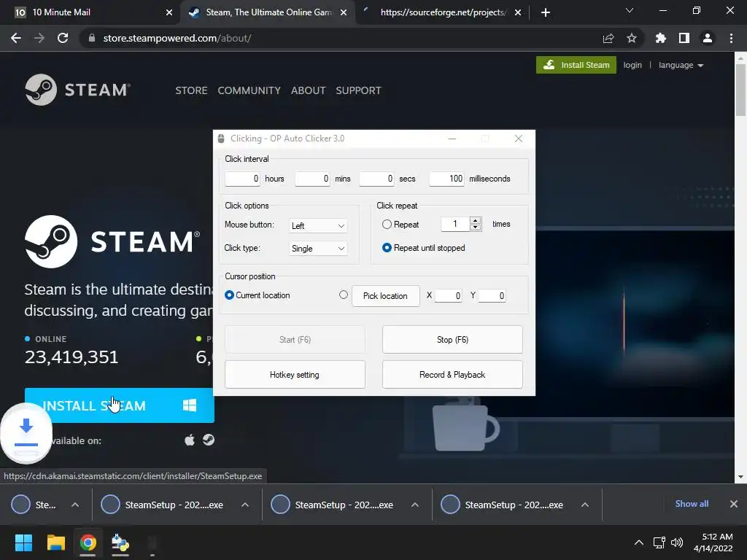Image resolution: width=747 pixels, height=560 pixels.
Task: Open the network tray icon
Action: [659, 542]
